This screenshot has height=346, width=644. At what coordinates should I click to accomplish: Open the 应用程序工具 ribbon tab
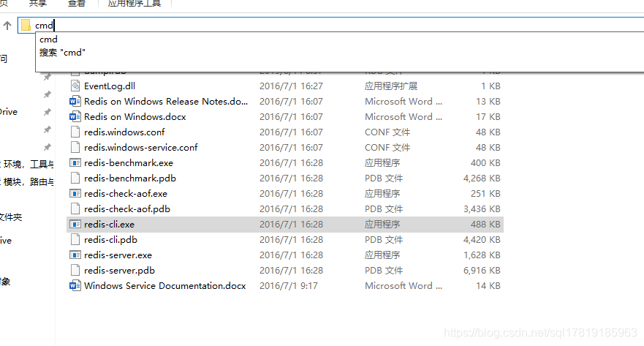[135, 4]
